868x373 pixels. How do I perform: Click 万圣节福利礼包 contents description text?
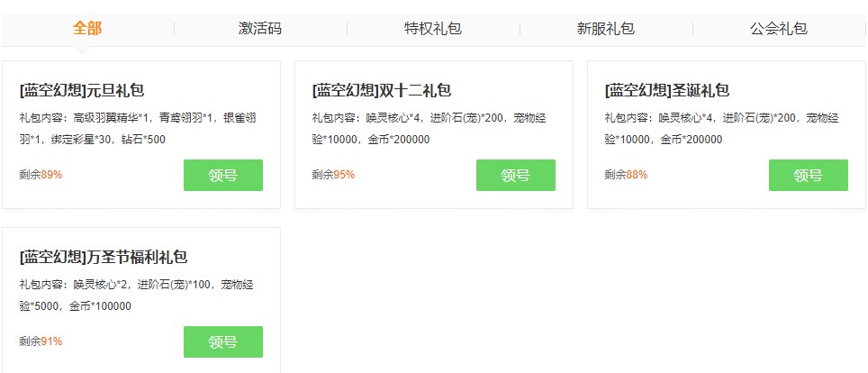(137, 295)
